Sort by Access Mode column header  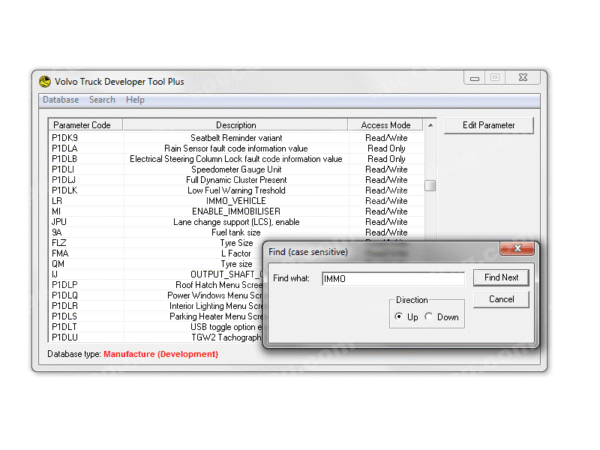pyautogui.click(x=385, y=125)
